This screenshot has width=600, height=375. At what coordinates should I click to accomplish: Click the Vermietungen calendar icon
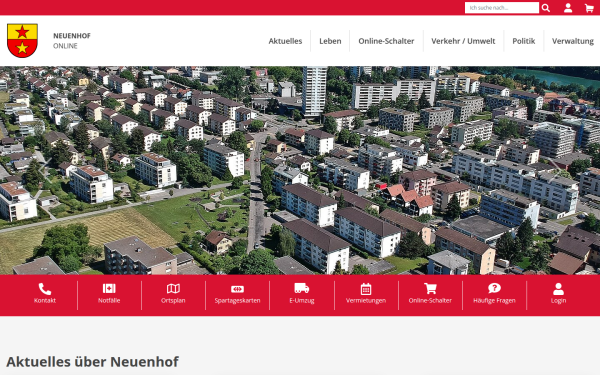(x=366, y=289)
